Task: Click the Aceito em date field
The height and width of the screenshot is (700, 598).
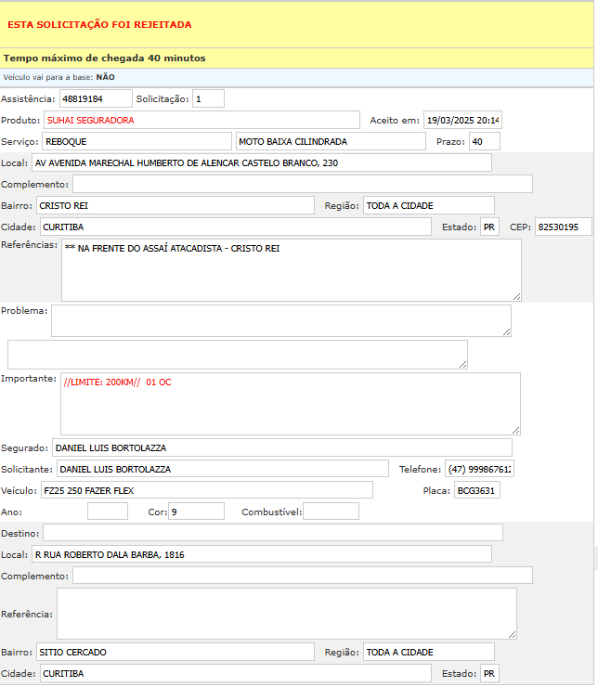Action: pos(462,120)
